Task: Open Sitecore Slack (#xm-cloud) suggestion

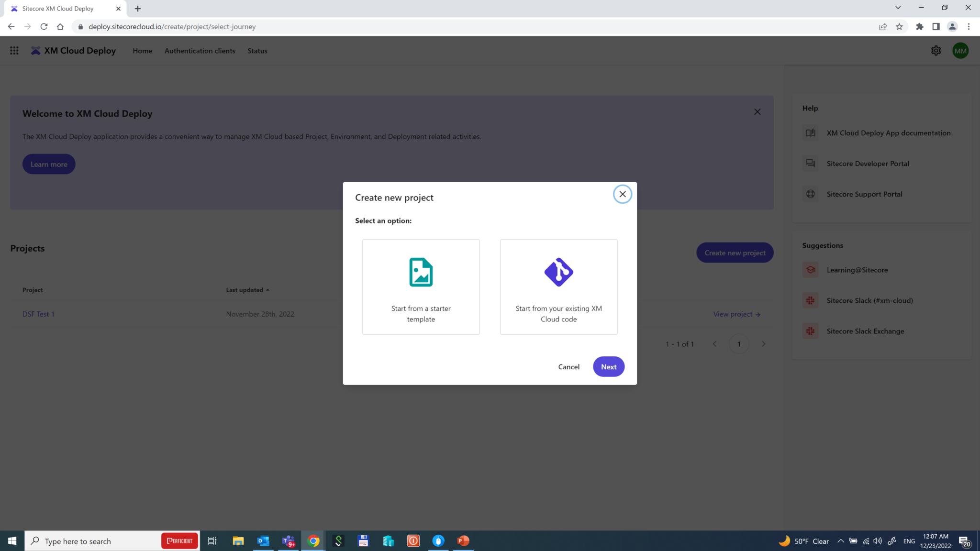Action: point(870,300)
